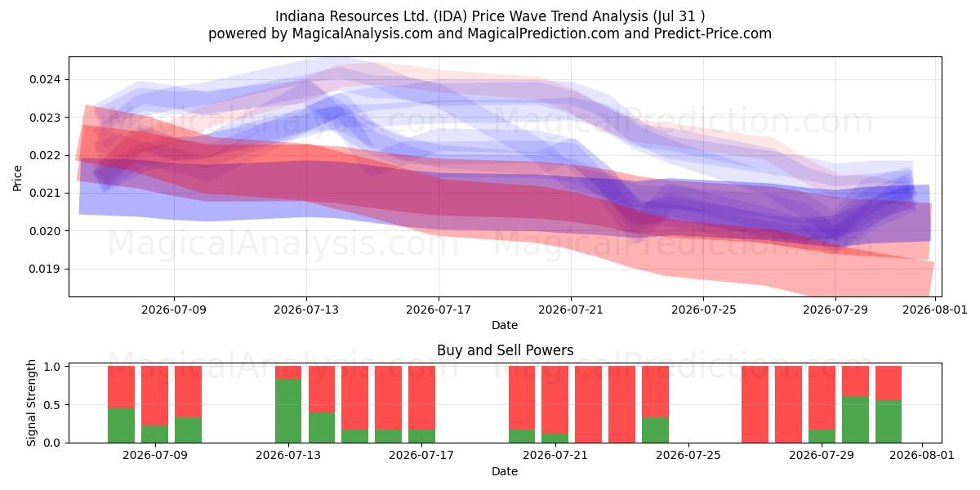The height and width of the screenshot is (490, 980).
Task: Click 2026-07-21 tick under the powers chart
Action: [555, 456]
